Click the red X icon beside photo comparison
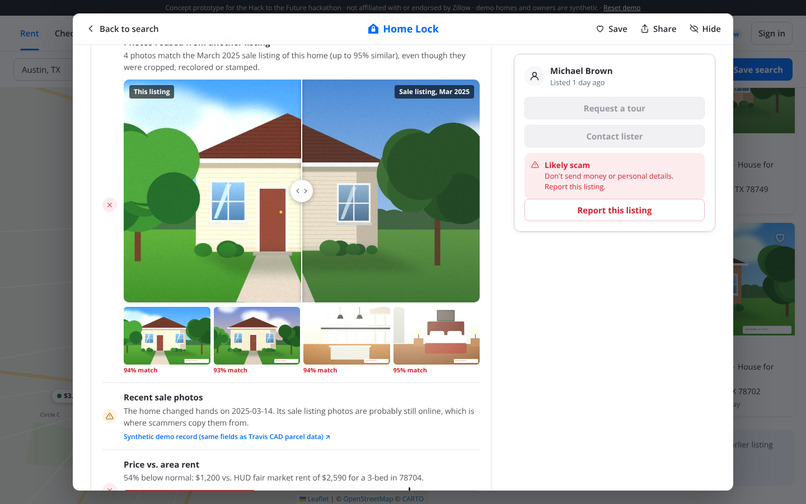This screenshot has width=806, height=504. click(x=109, y=205)
